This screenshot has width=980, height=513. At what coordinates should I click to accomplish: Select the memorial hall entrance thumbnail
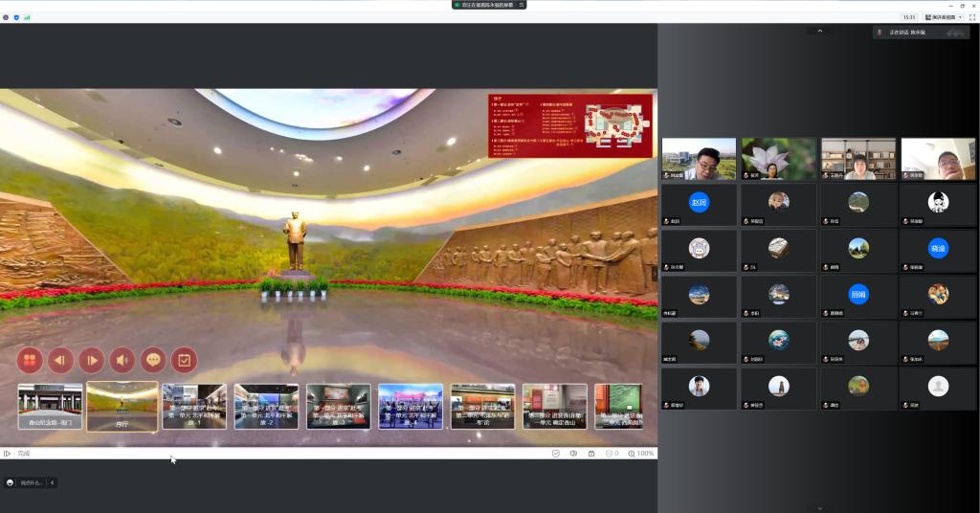click(x=50, y=406)
